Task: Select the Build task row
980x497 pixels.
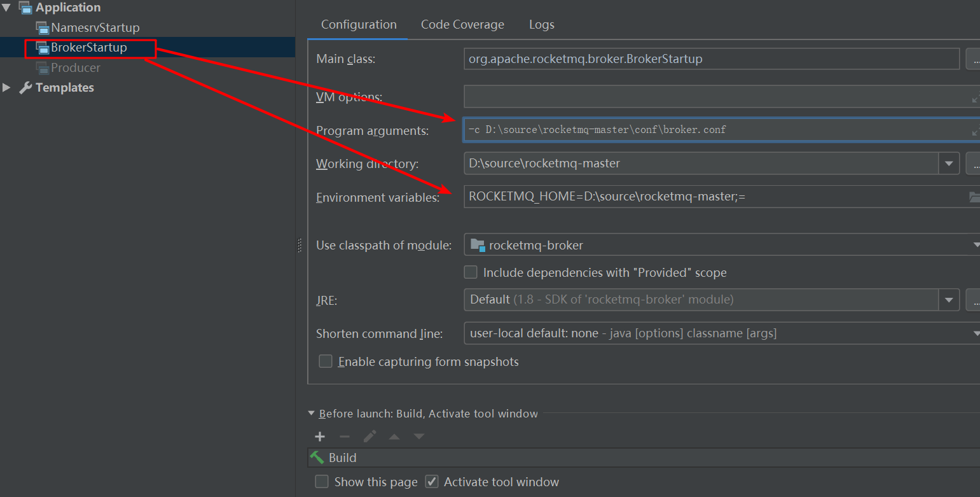Action: tap(644, 458)
